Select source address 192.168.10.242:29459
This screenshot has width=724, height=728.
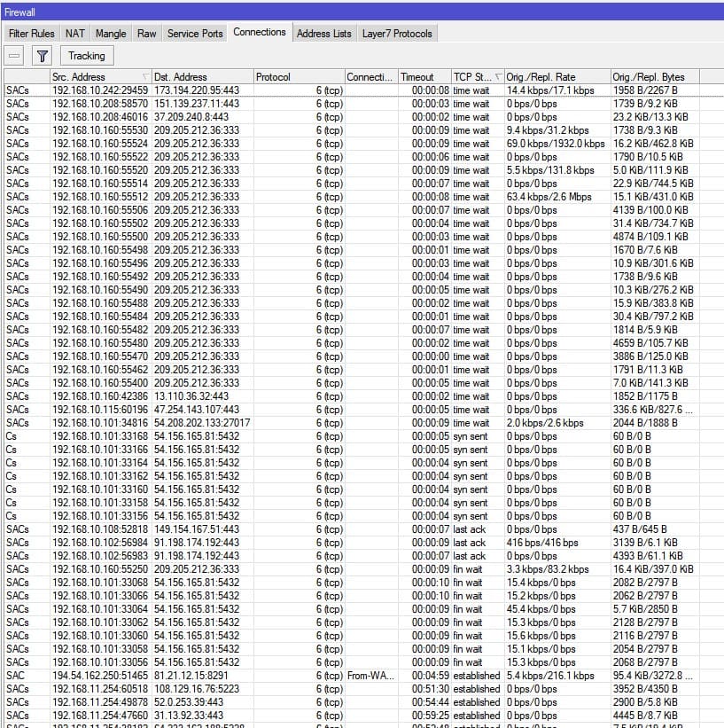100,90
